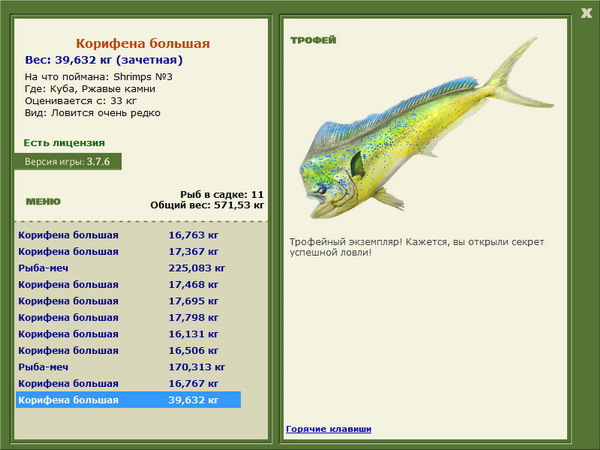
Task: Click the Версия игры 3.7.6 badge
Action: [68, 162]
